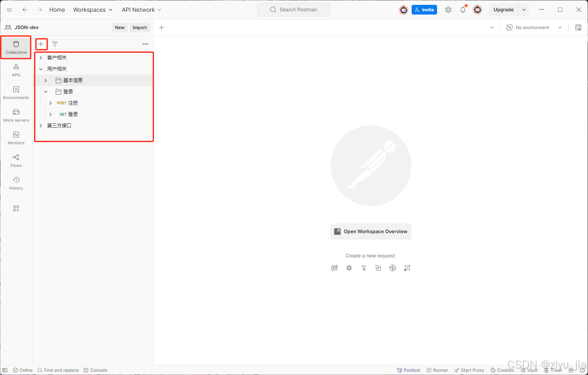Create a new gRPC request icon
The height and width of the screenshot is (375, 588).
pyautogui.click(x=364, y=268)
